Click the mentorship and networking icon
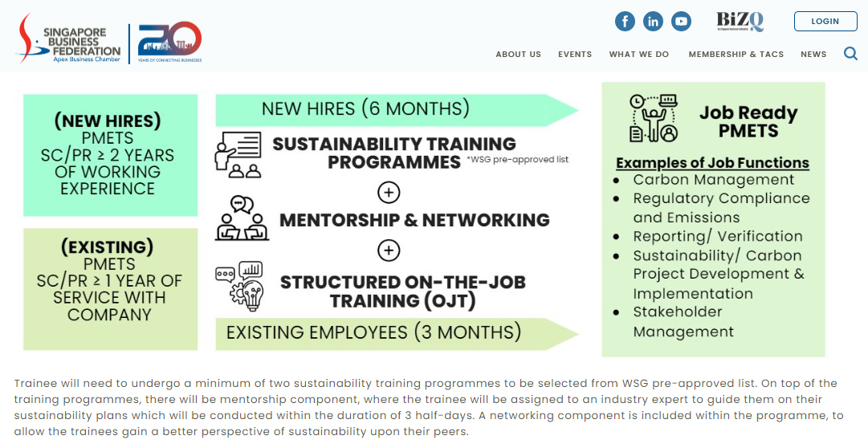Viewport: 868px width, 448px height. 242,218
